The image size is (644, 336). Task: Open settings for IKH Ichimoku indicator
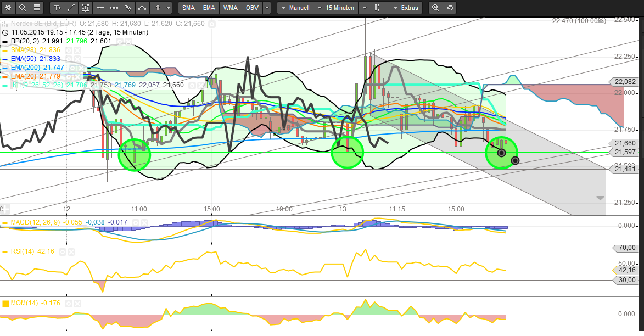192,85
